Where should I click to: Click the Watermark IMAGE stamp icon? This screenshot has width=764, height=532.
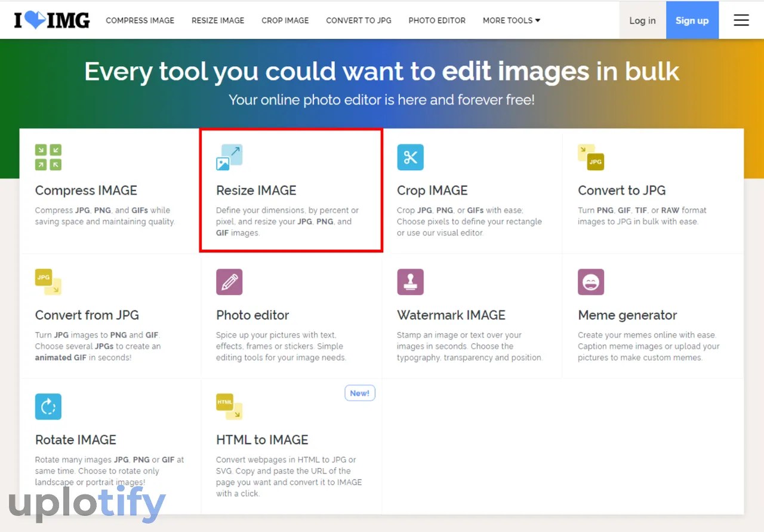410,282
